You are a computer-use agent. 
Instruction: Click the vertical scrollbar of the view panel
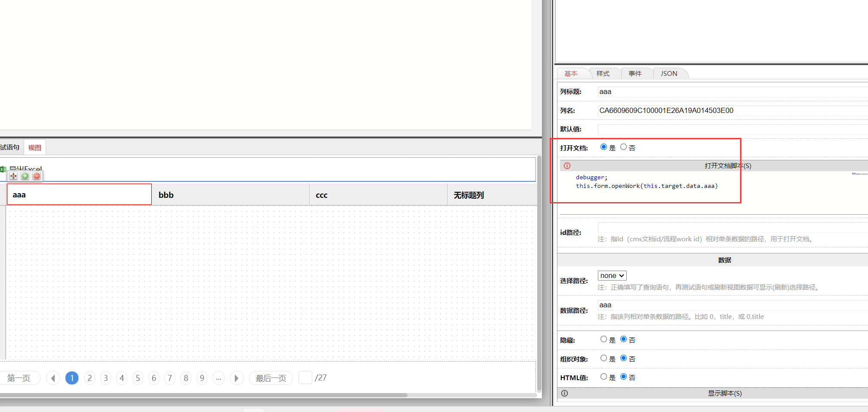coord(539,274)
